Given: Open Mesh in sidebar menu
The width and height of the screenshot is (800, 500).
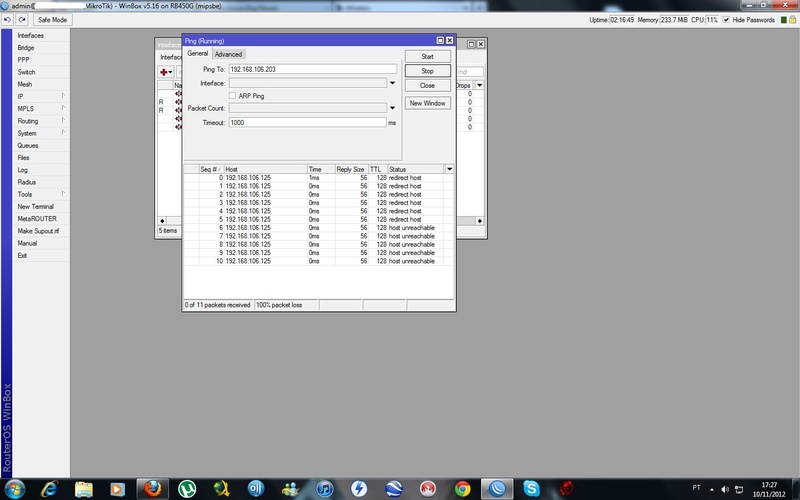Looking at the screenshot, I should tap(24, 84).
